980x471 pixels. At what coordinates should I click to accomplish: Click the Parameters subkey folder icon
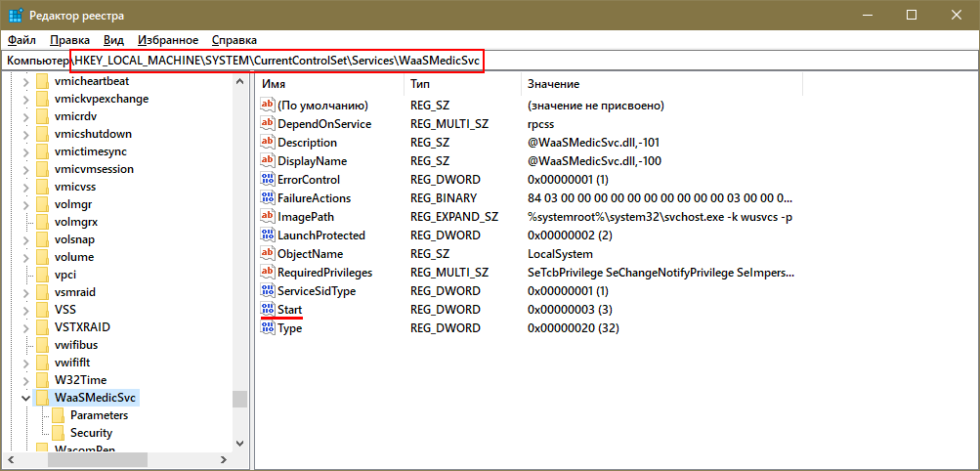coord(59,415)
